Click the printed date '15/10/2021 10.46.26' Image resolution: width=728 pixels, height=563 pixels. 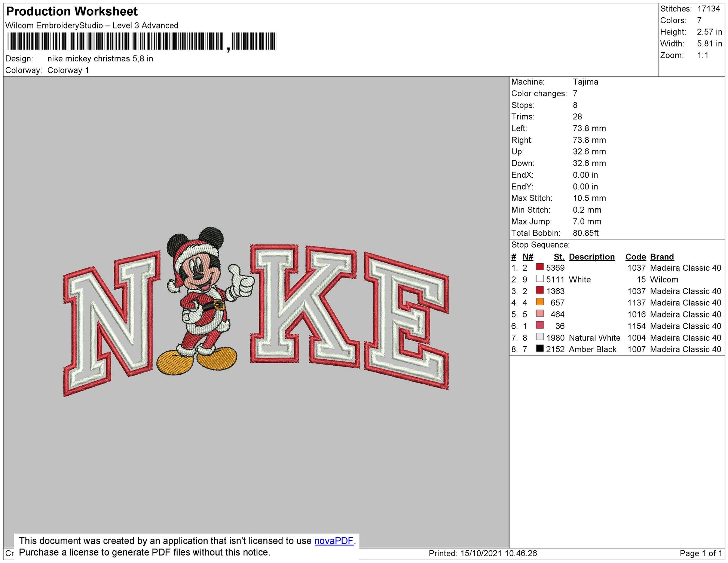(x=499, y=553)
